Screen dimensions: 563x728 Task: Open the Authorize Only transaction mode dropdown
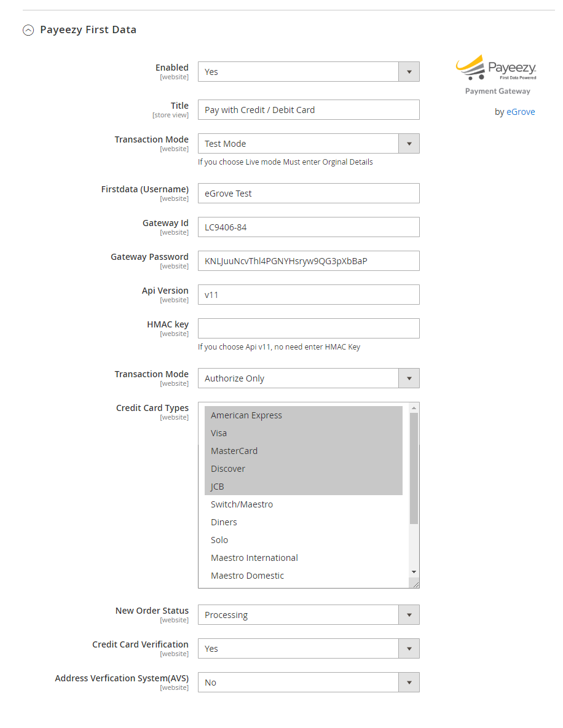[x=409, y=378]
